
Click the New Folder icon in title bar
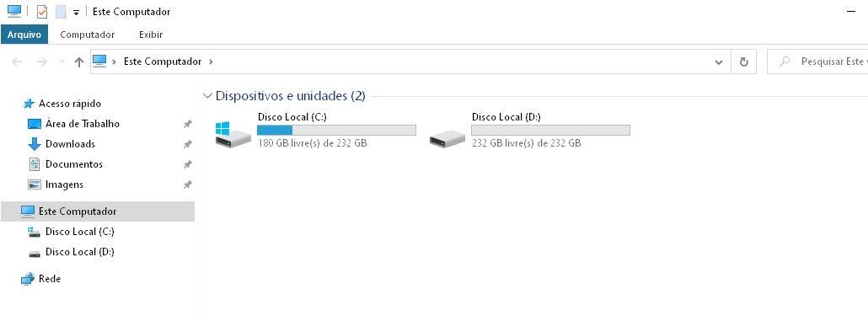[x=61, y=12]
